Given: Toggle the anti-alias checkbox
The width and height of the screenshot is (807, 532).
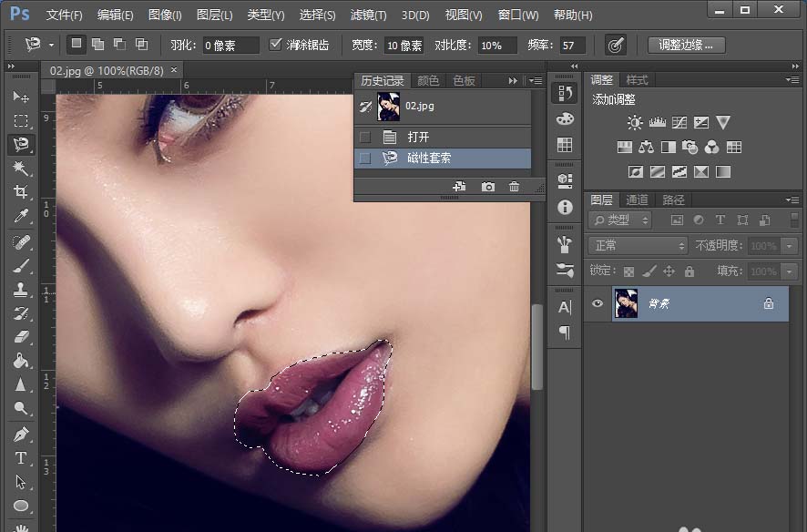Looking at the screenshot, I should (273, 45).
